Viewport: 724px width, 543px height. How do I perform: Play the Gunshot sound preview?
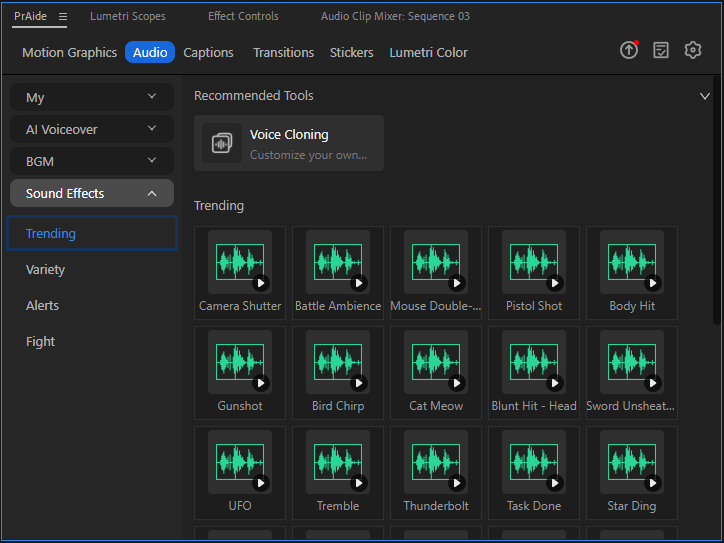coord(261,383)
